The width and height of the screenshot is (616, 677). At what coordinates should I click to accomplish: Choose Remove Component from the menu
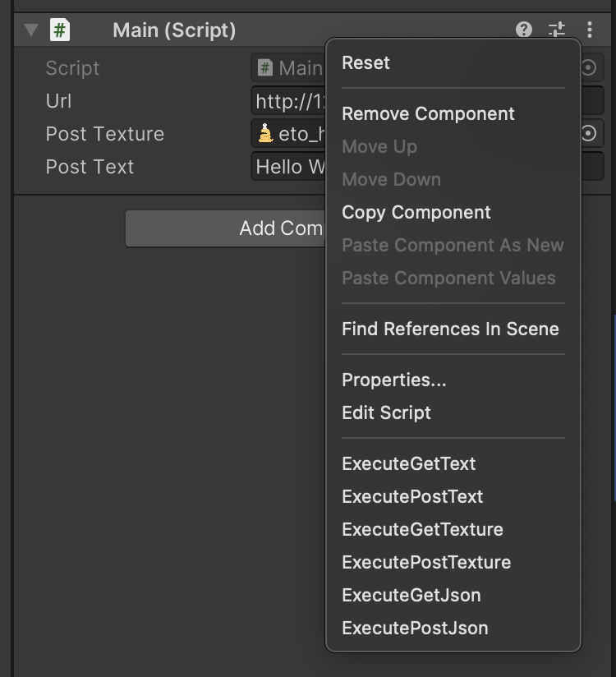tap(428, 113)
